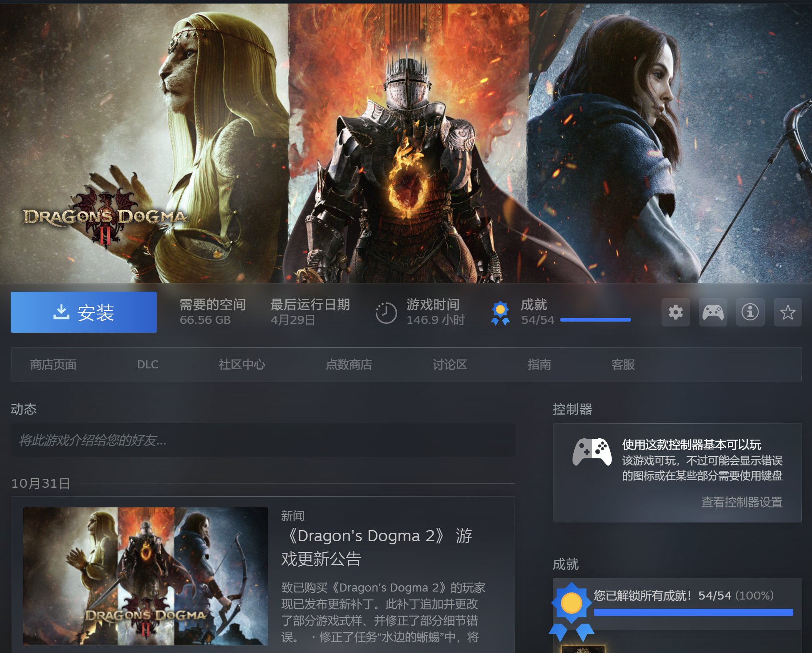Click achievements progress bar in header

[x=595, y=320]
